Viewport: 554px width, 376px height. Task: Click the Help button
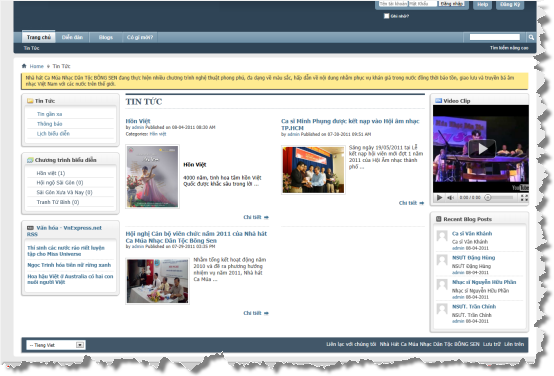tap(482, 5)
